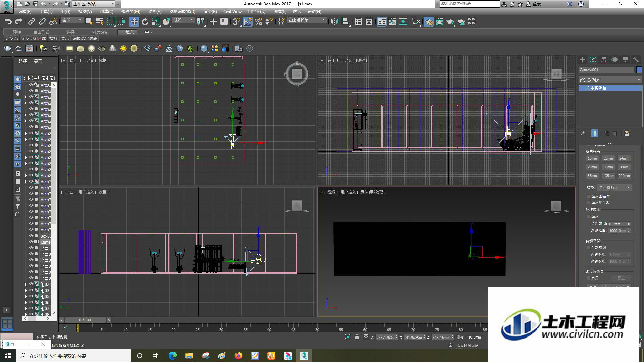Open camera 类型 dropdown 自由摄影机

(614, 188)
